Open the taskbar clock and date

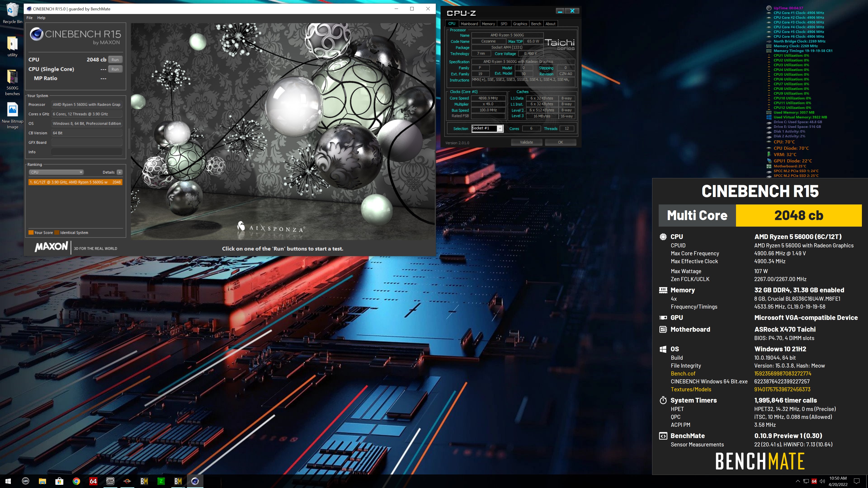(838, 481)
